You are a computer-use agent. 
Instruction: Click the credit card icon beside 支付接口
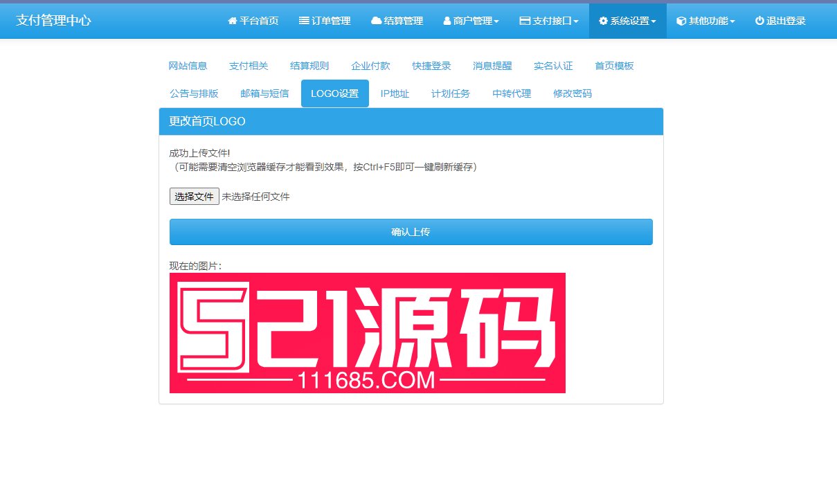pyautogui.click(x=525, y=21)
